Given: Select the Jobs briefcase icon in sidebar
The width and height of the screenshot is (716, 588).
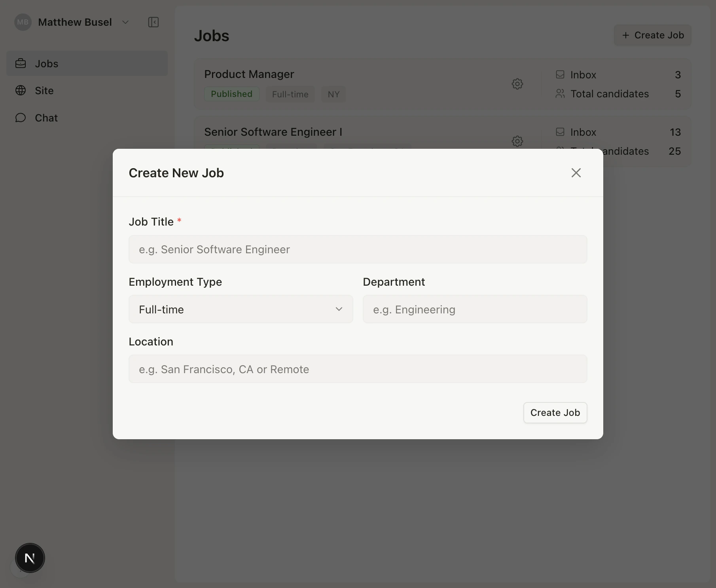Looking at the screenshot, I should (21, 63).
